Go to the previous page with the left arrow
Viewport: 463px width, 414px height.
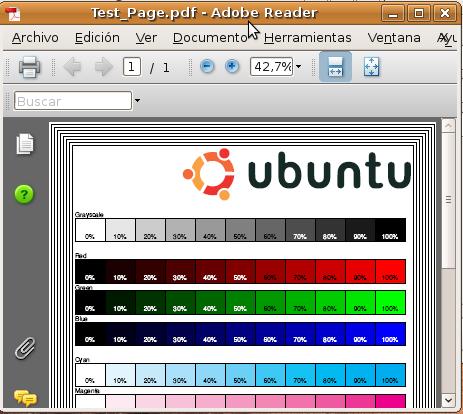pyautogui.click(x=72, y=67)
